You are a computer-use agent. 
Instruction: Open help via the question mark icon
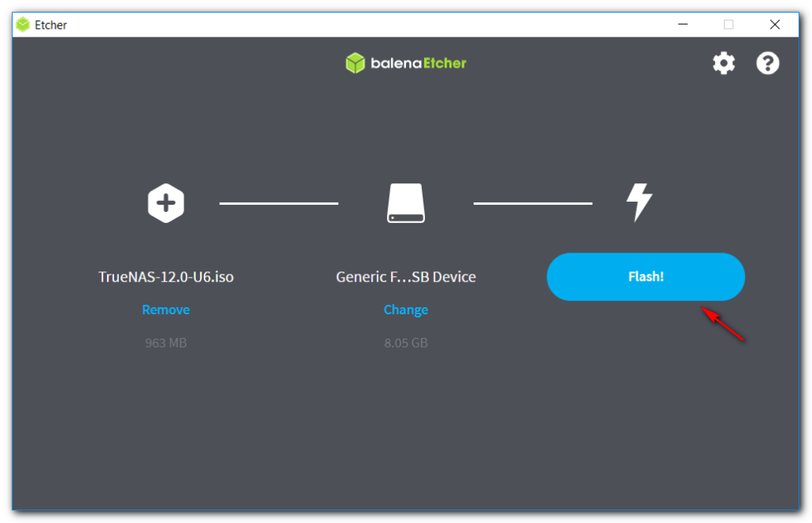(x=768, y=63)
